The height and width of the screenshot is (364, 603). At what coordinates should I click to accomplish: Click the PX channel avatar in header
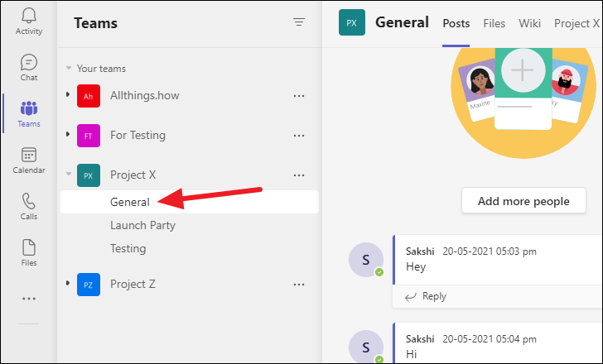coord(352,22)
